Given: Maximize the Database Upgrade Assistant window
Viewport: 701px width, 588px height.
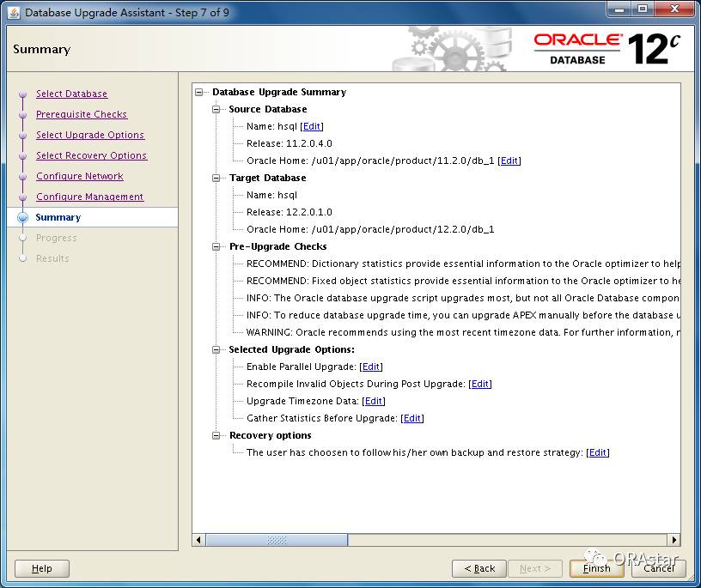Looking at the screenshot, I should click(643, 9).
